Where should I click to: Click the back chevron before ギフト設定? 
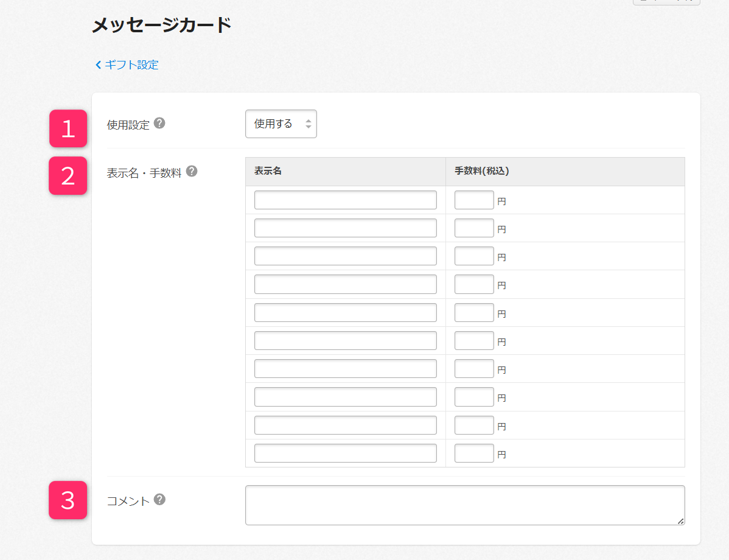99,65
